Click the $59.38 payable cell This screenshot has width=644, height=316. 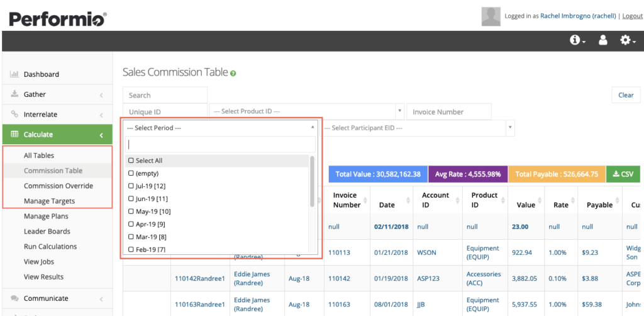click(591, 305)
